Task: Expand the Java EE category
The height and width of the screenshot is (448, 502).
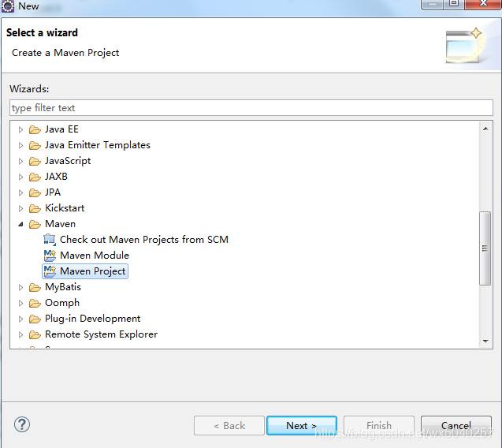Action: point(20,129)
